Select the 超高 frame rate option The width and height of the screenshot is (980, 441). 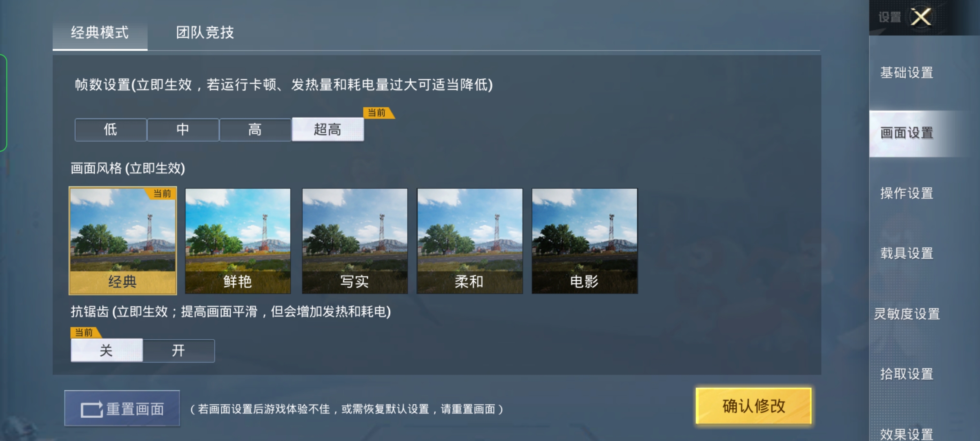click(328, 129)
